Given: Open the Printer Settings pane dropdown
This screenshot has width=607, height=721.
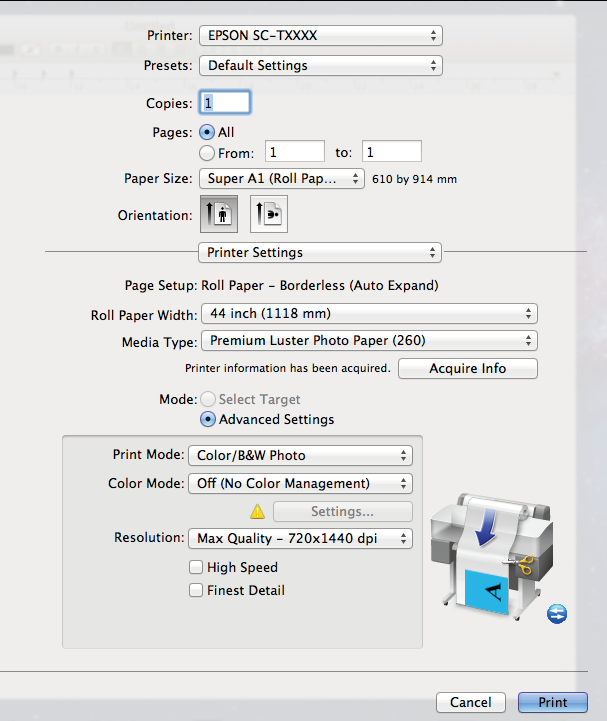Looking at the screenshot, I should pos(320,252).
